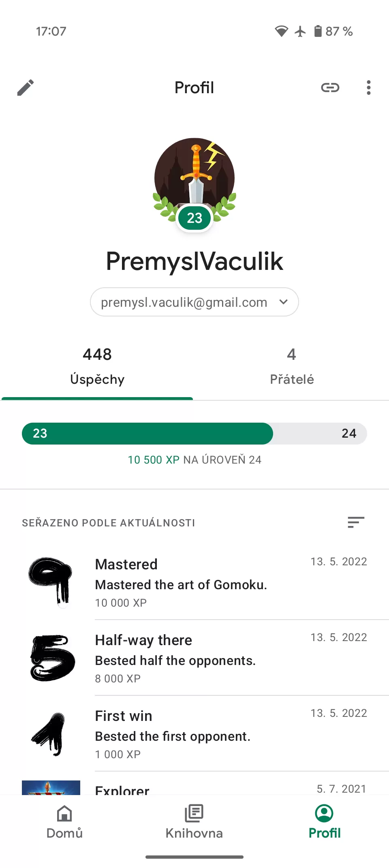
Task: Tap the link share profile icon
Action: pos(330,88)
